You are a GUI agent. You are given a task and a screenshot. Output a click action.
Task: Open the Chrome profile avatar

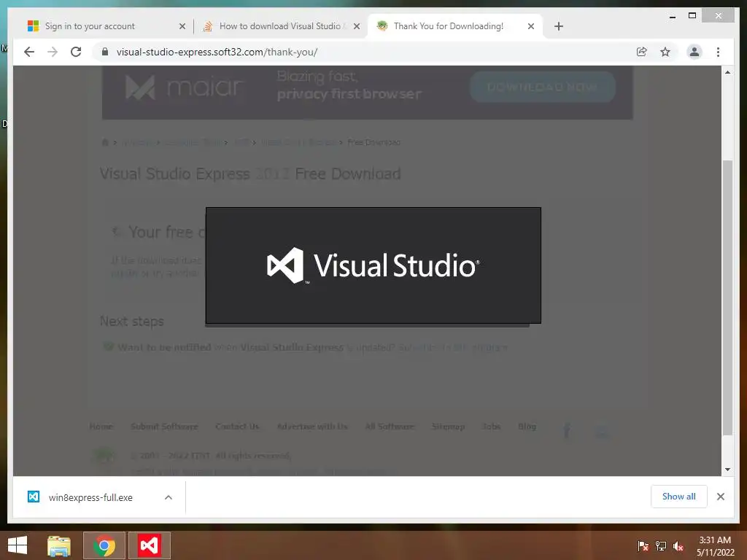[x=694, y=52]
